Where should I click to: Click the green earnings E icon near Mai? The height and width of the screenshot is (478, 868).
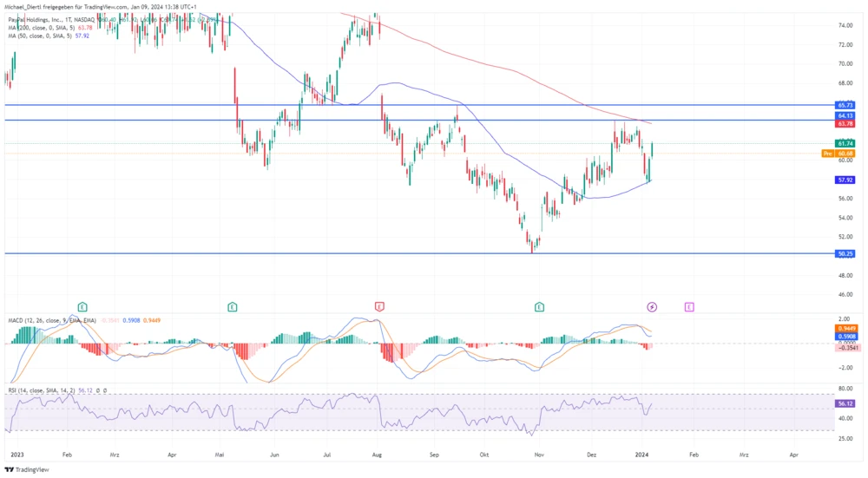pos(233,306)
